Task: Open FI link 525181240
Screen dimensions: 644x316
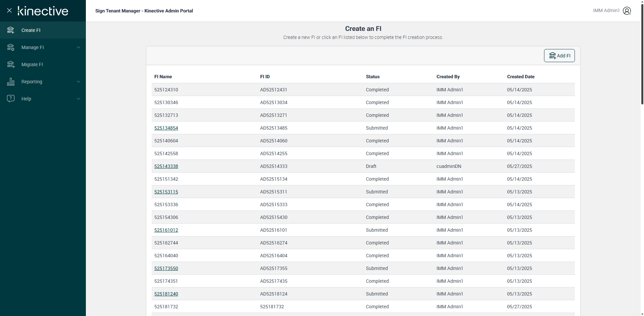Action: click(166, 294)
